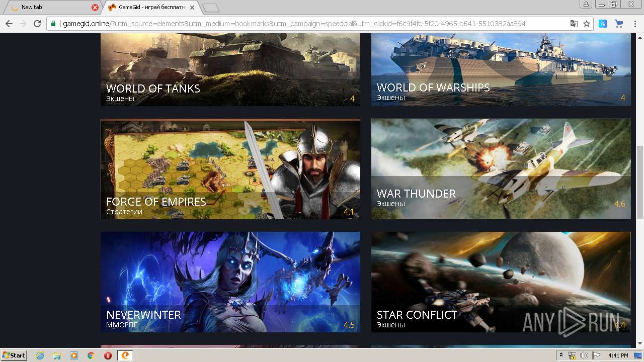This screenshot has width=644, height=362.
Task: Open the War Thunder game card
Action: click(501, 169)
